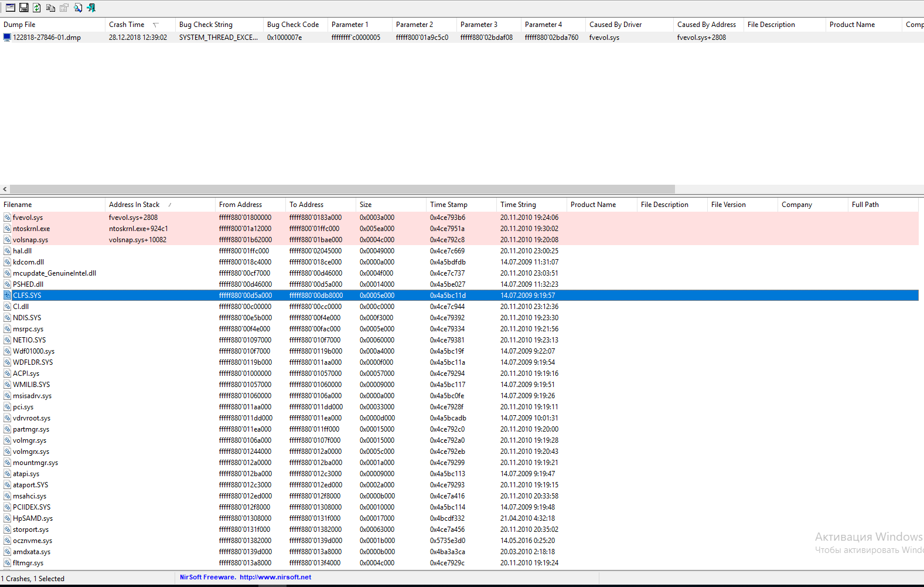Click the Caused By Address column header
The width and height of the screenshot is (924, 587).
tap(708, 25)
